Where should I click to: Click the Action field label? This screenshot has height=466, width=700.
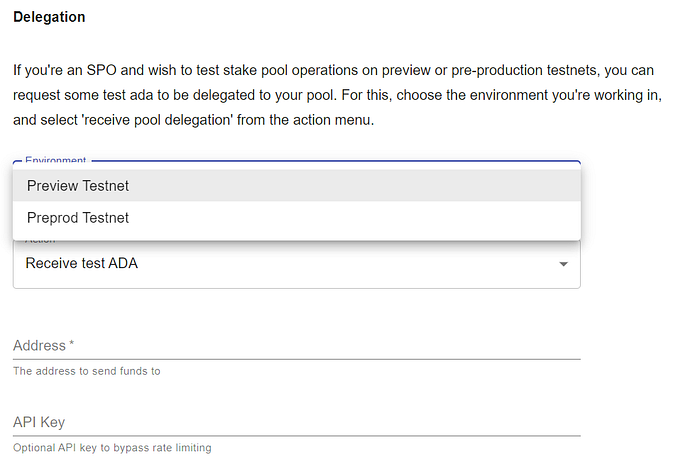(40, 241)
